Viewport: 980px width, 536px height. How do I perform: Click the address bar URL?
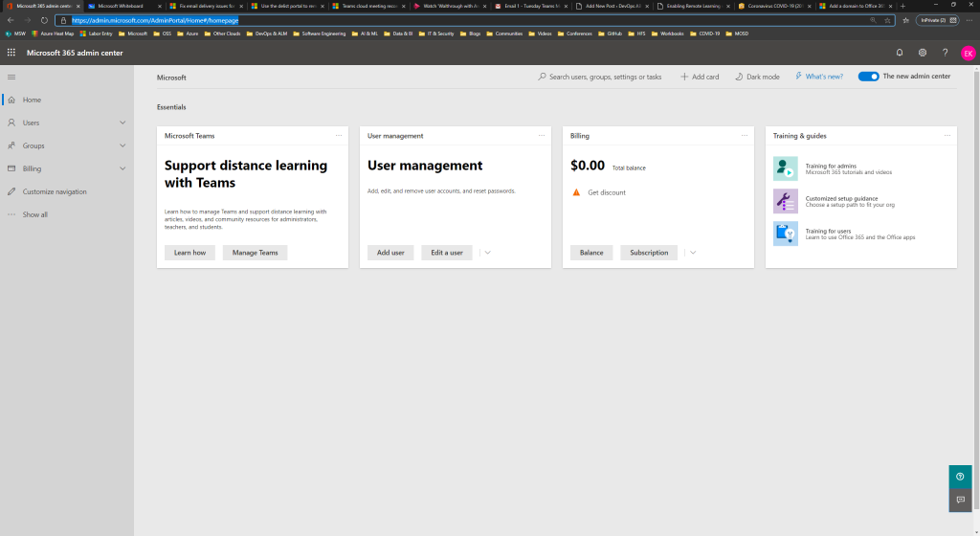[155, 20]
